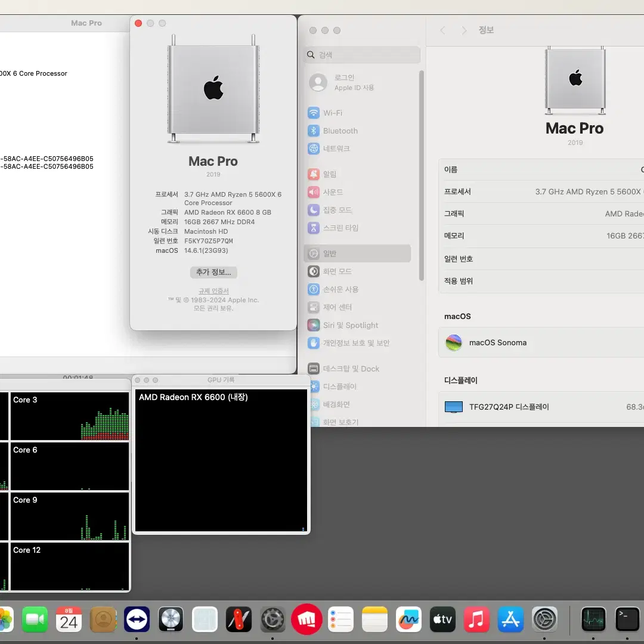Open Reminders from the Dock
644x644 pixels.
(340, 619)
